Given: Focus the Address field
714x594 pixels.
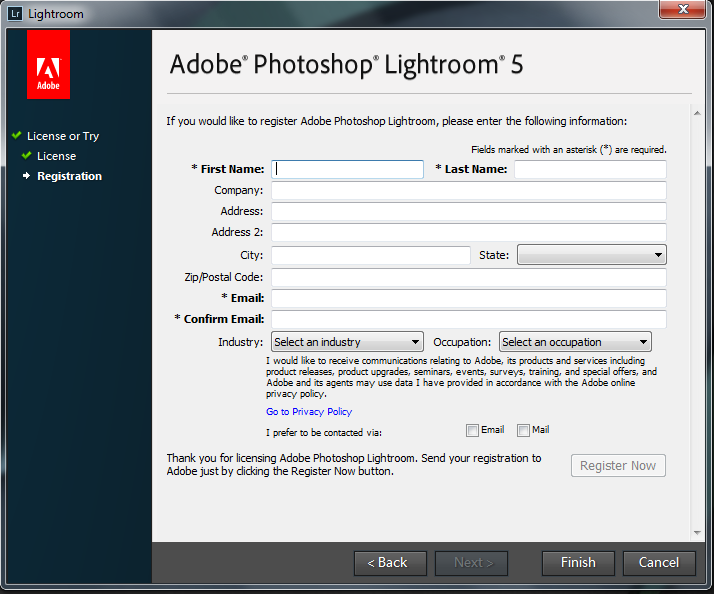Looking at the screenshot, I should tap(469, 211).
